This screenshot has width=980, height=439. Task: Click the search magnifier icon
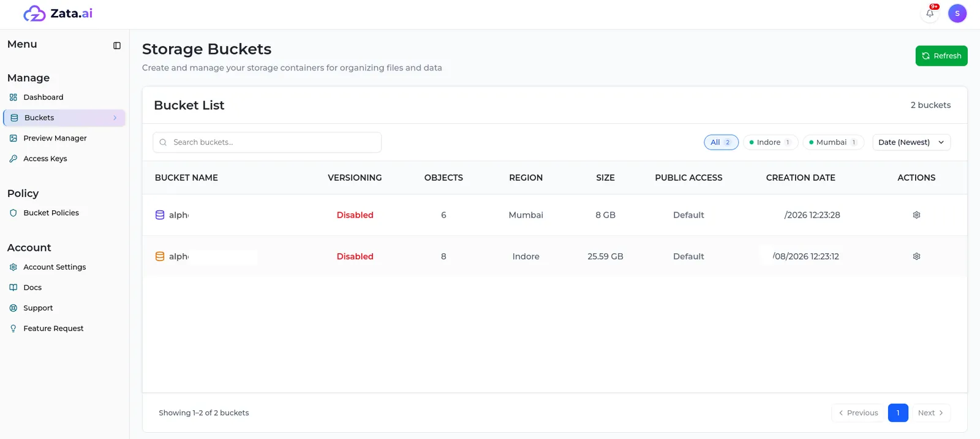coord(163,142)
